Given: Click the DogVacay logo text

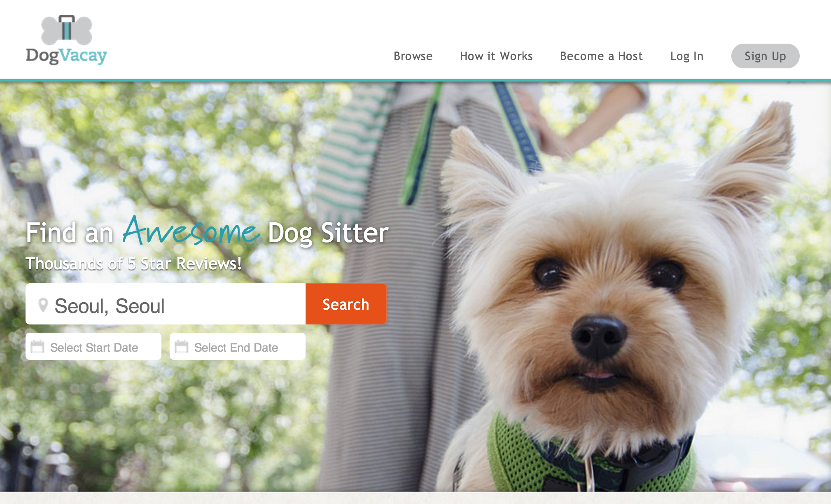Looking at the screenshot, I should [x=66, y=56].
